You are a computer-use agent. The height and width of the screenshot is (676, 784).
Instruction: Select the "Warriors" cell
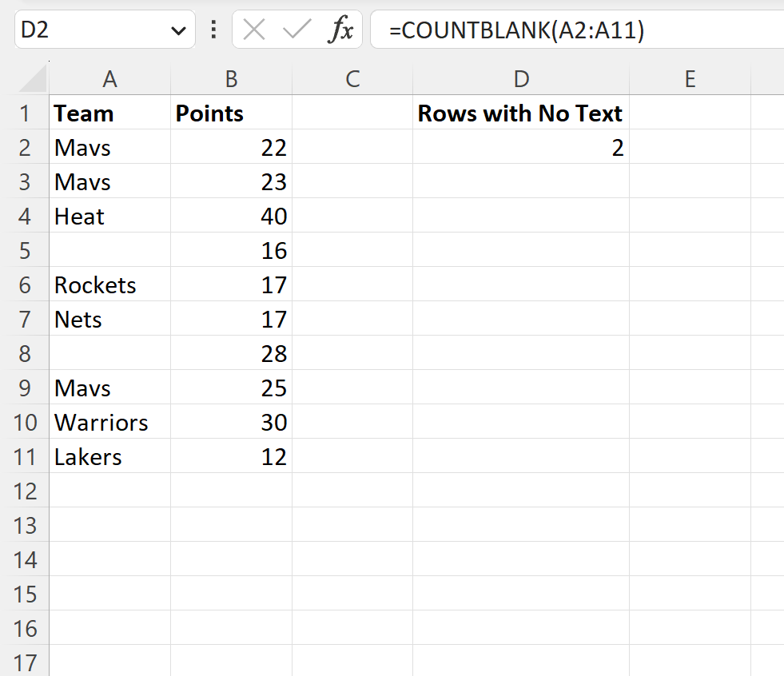pyautogui.click(x=109, y=423)
